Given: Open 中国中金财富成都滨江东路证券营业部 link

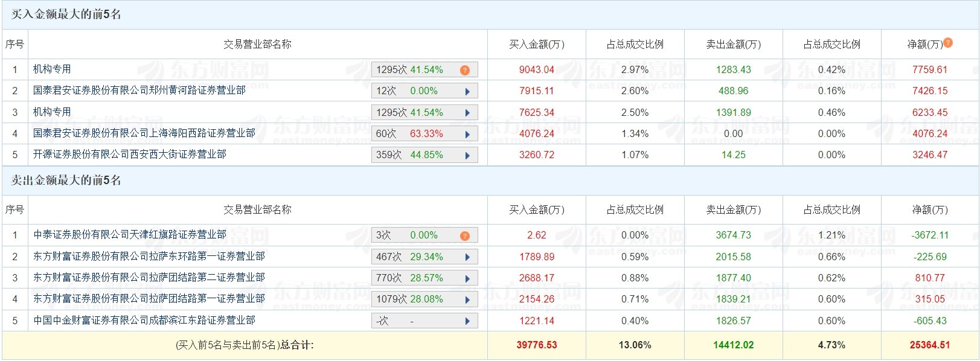Looking at the screenshot, I should (x=144, y=321).
